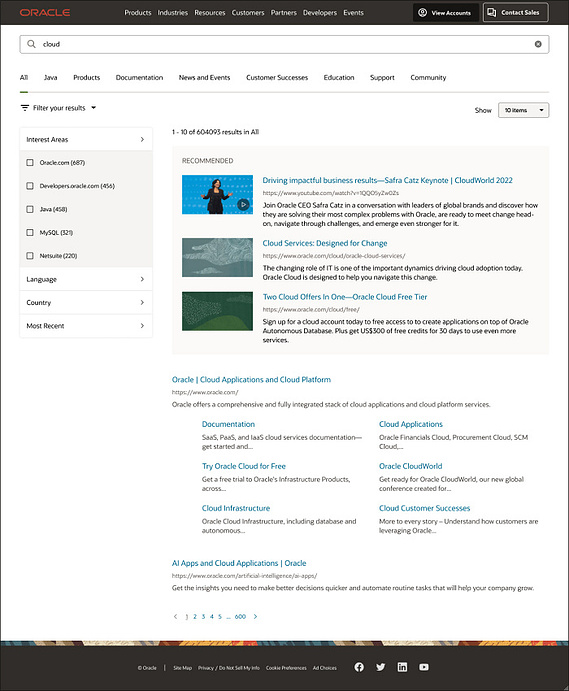Switch to the Support tab
The height and width of the screenshot is (691, 569).
pyautogui.click(x=382, y=78)
